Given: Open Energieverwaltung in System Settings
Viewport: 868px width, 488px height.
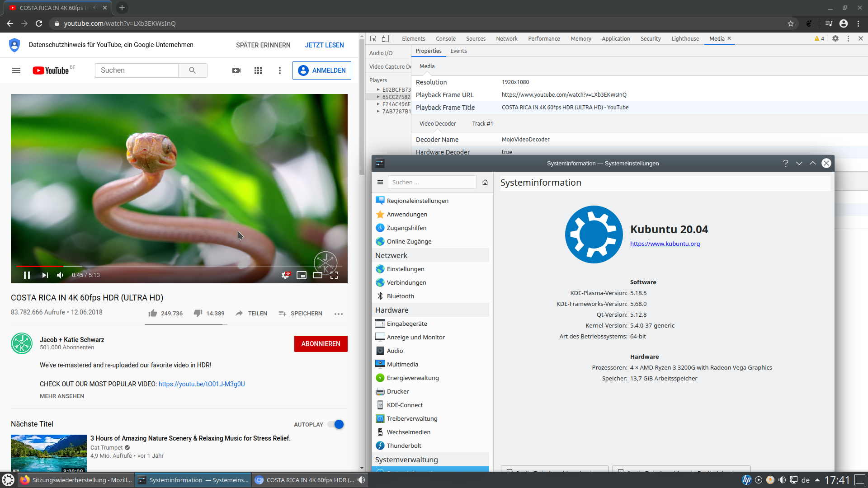Looking at the screenshot, I should (x=430, y=378).
